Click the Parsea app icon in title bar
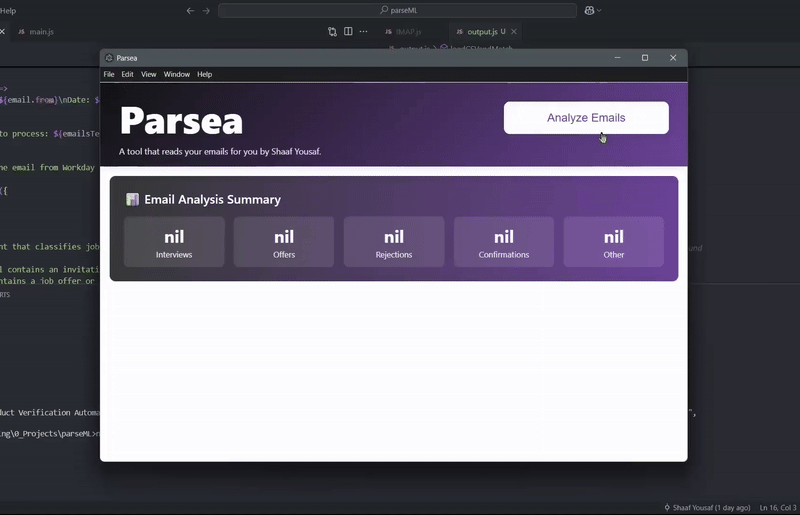800x515 pixels. click(109, 58)
